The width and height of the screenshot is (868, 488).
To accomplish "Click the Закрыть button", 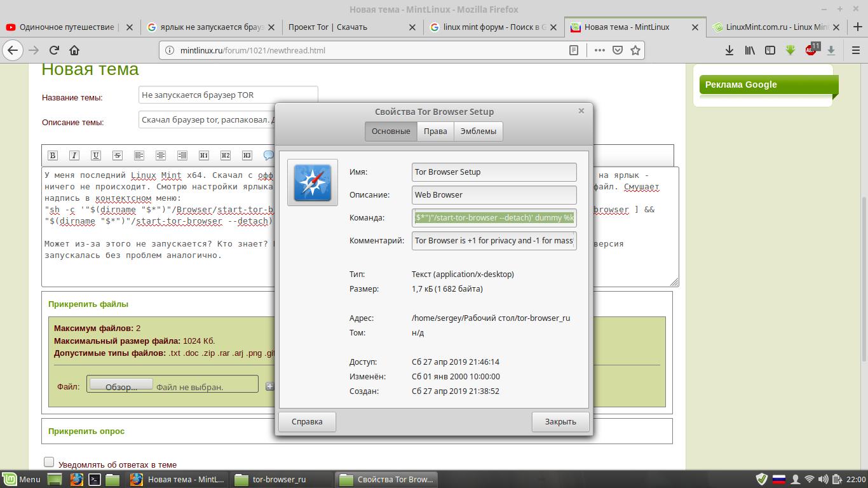I will coord(560,421).
